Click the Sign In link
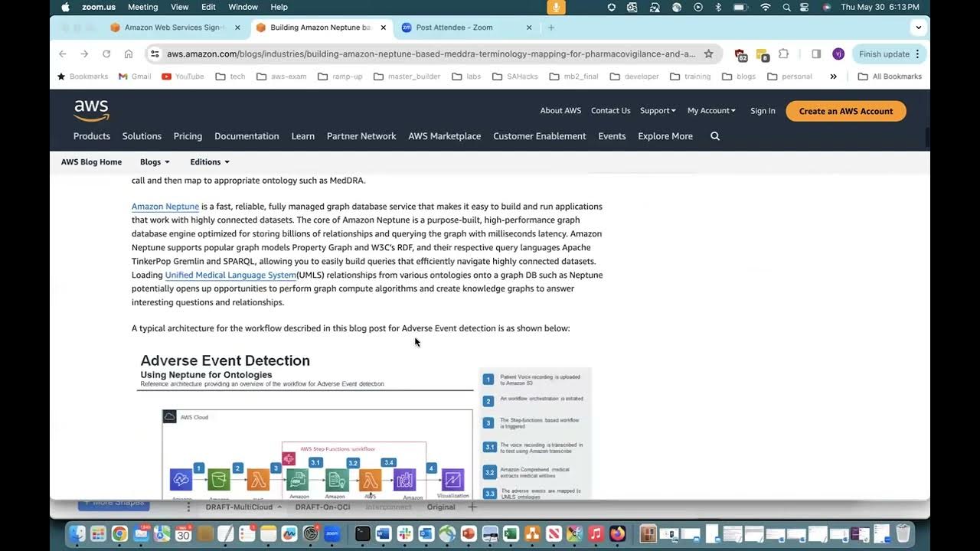This screenshot has height=551, width=980. tap(763, 111)
